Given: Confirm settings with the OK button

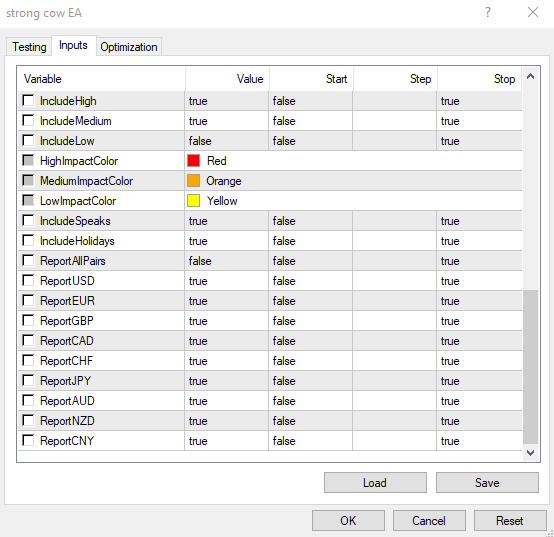Looking at the screenshot, I should 348,520.
